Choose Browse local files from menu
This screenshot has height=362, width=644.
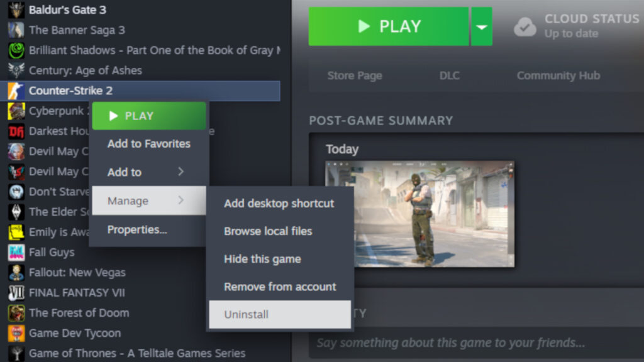click(x=268, y=231)
